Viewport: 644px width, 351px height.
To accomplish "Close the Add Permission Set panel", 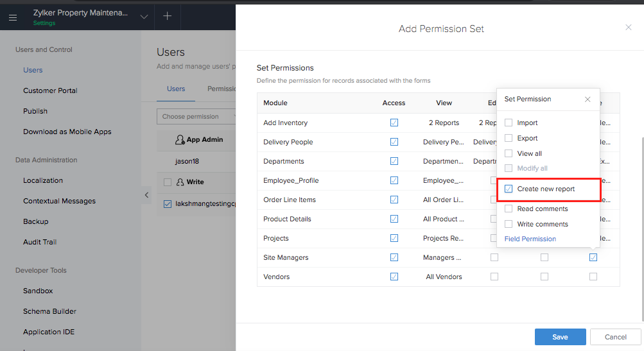I will click(x=628, y=27).
